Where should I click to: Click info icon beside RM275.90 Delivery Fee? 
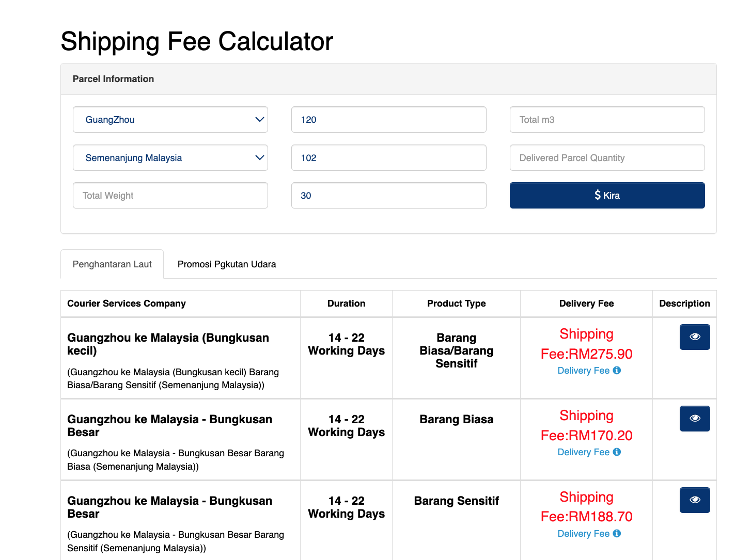[x=617, y=371]
